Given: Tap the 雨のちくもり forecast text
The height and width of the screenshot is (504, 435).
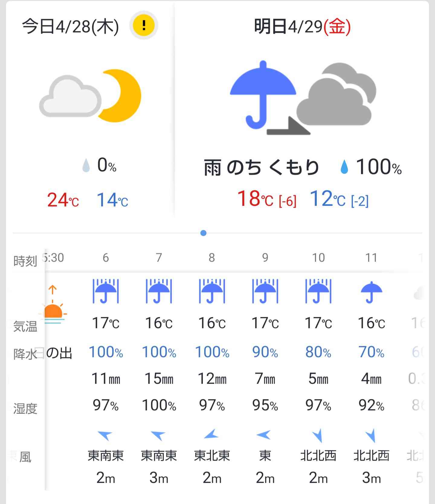Looking at the screenshot, I should (x=262, y=167).
